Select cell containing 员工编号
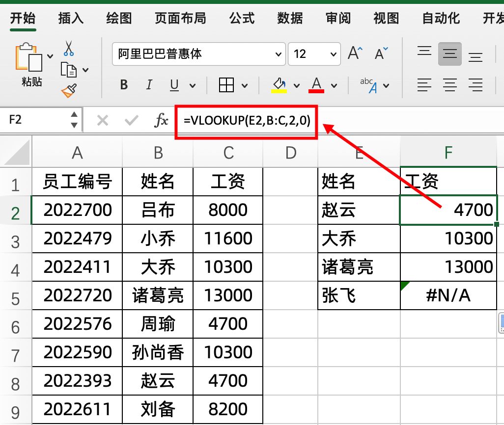Screen dimensions: 504x425 point(77,182)
